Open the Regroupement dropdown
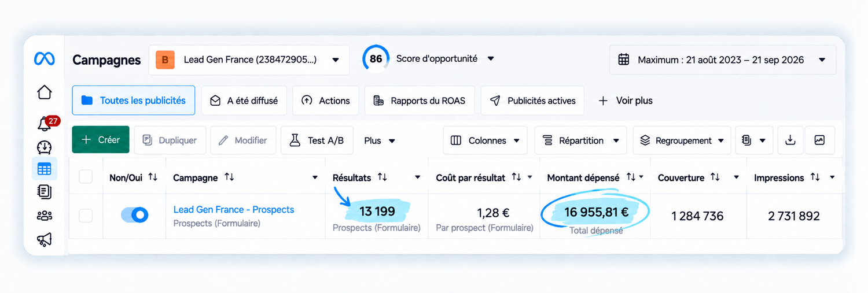The image size is (868, 293). click(x=682, y=140)
